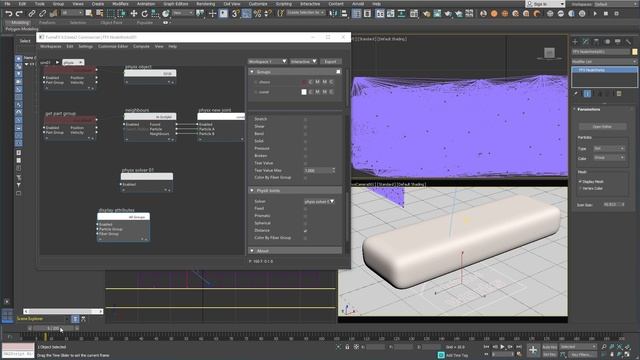Open the Workspace 1 dropdown in node editor

click(x=267, y=61)
